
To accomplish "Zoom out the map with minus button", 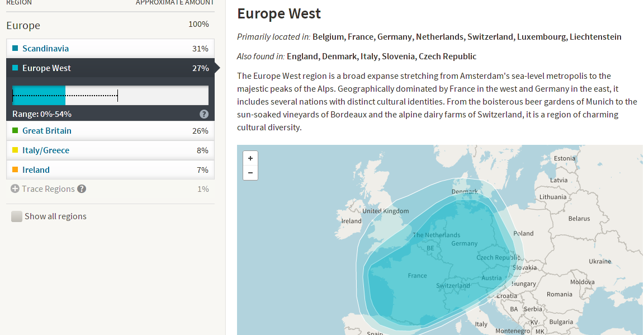I will tap(250, 173).
